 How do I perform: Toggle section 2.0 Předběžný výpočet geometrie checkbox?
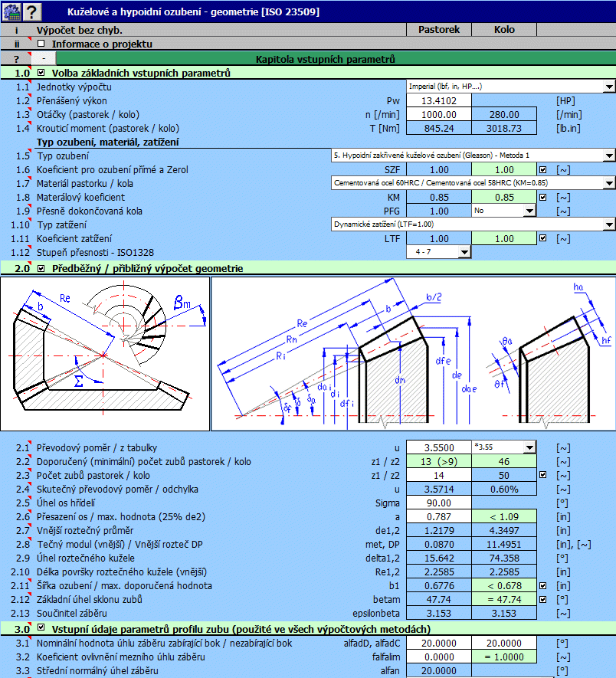pos(41,268)
